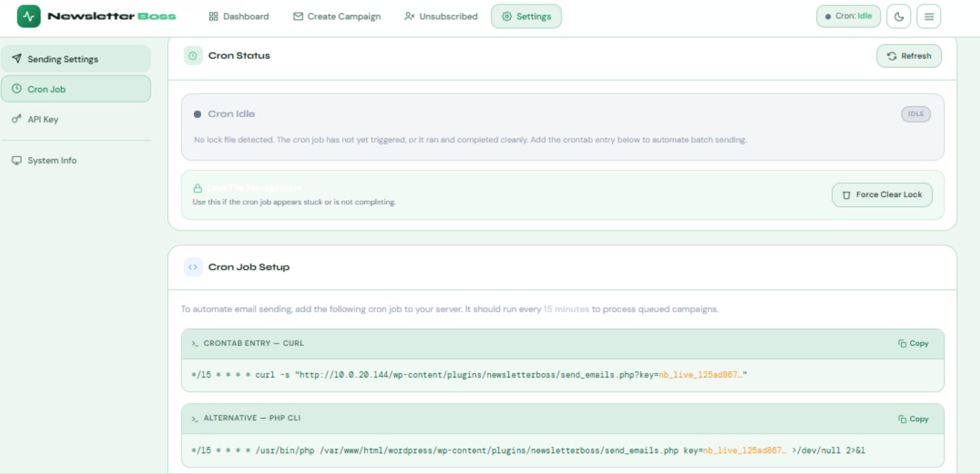Copy the curl crontab entry
This screenshot has height=474, width=980.
[x=913, y=343]
